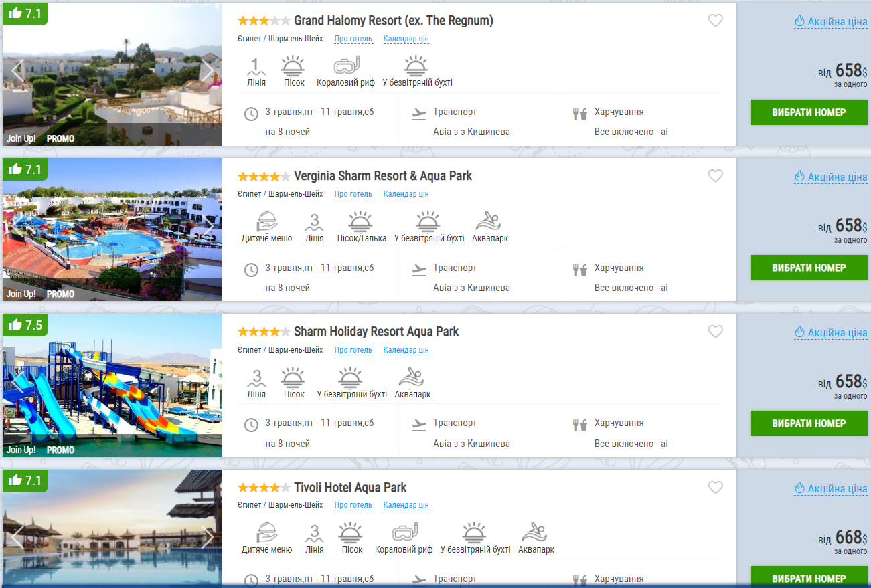Favorite the Verginia Sharm Resort heart
This screenshot has height=588, width=871.
click(716, 176)
